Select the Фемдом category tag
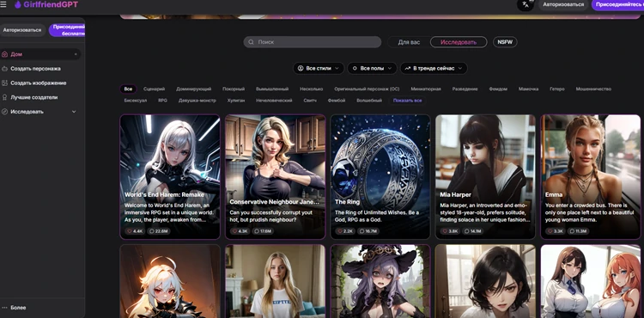The height and width of the screenshot is (318, 644). click(498, 89)
